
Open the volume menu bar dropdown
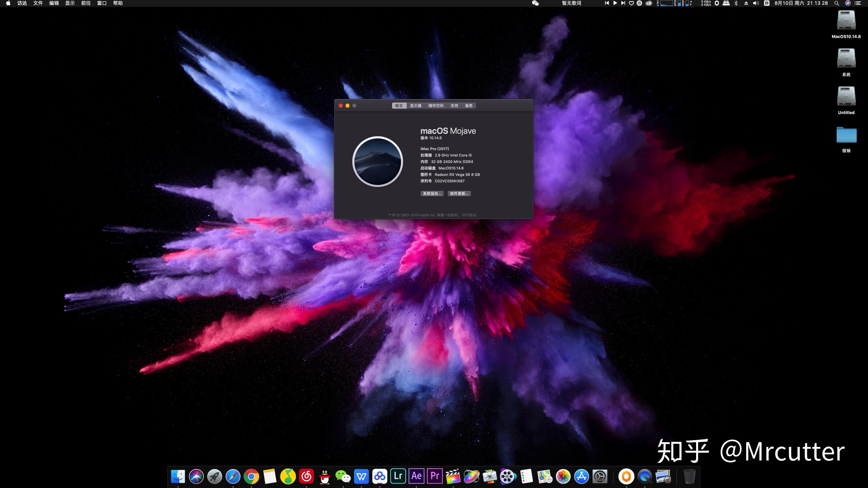point(756,3)
